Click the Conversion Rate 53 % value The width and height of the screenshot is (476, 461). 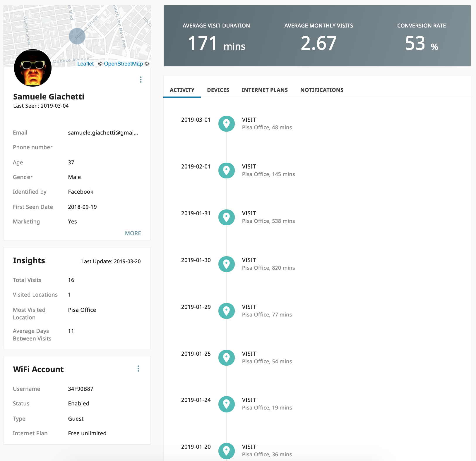422,43
